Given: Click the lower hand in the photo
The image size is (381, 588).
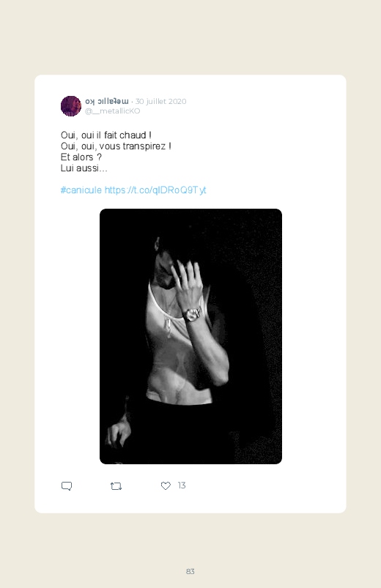Looking at the screenshot, I should tap(118, 433).
